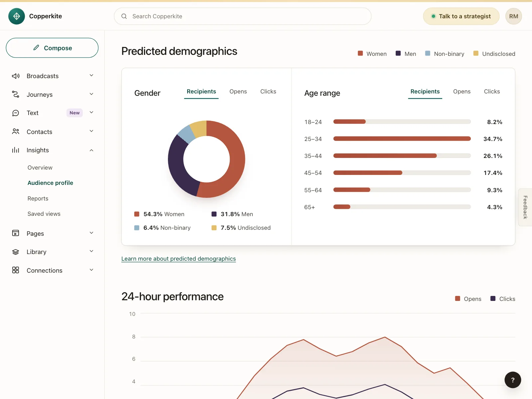Image resolution: width=532 pixels, height=399 pixels.
Task: Toggle Non-binary series in demographics legend
Action: 445,54
